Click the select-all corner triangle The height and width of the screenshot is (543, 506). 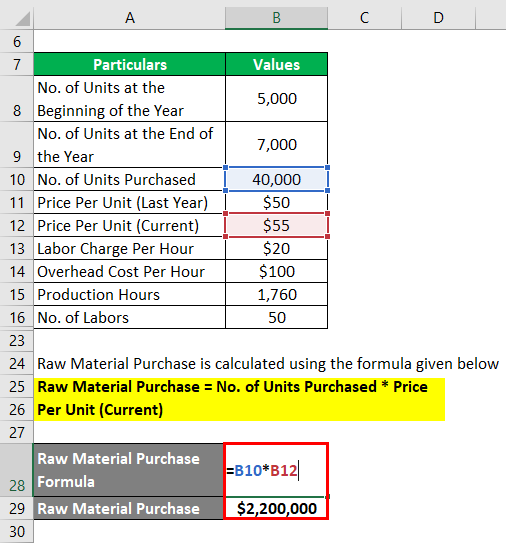pyautogui.click(x=23, y=18)
